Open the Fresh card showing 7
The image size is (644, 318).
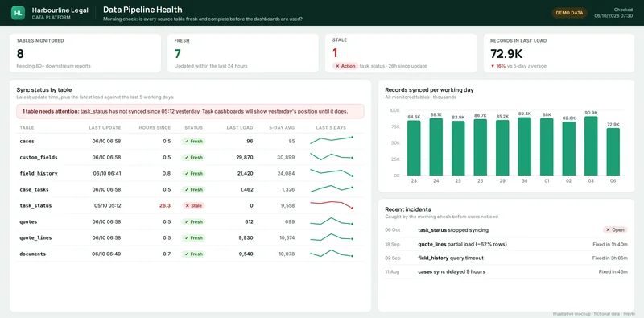click(x=243, y=53)
